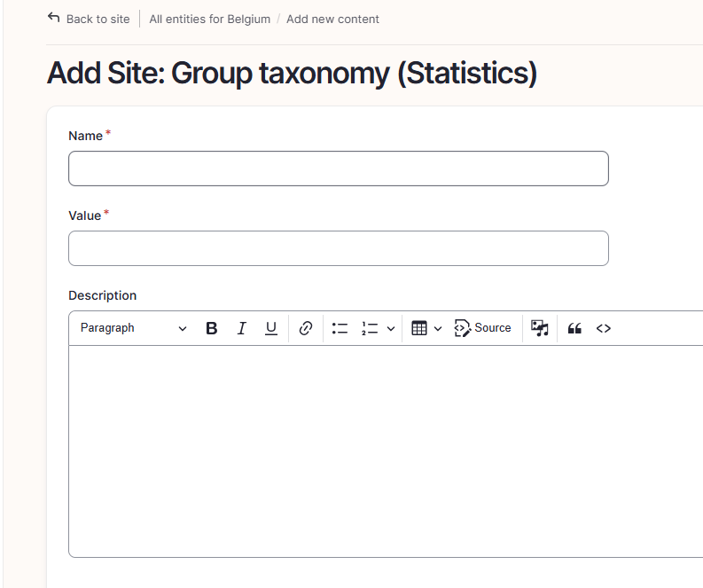Insert media using the image-music icon
The image size is (703, 588).
539,328
